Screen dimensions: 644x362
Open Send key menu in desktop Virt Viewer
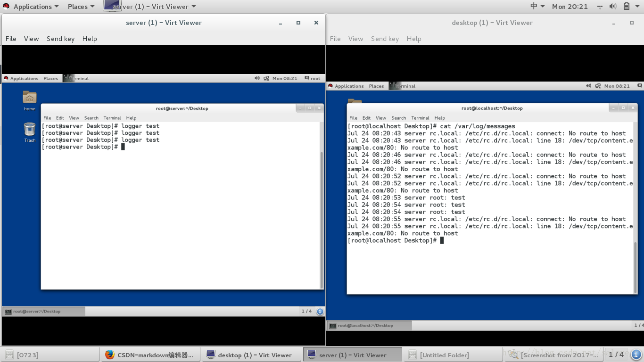385,39
